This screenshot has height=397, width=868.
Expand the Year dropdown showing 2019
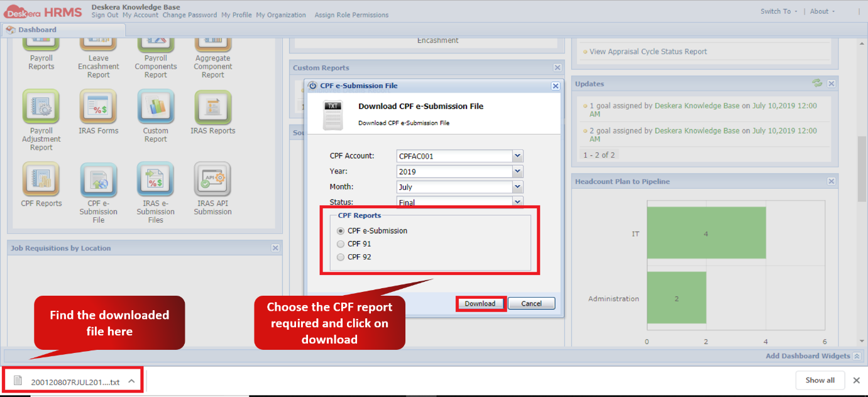point(517,171)
